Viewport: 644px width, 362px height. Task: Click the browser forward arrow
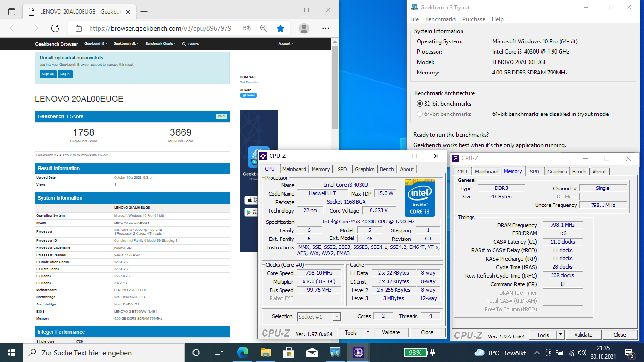point(34,28)
